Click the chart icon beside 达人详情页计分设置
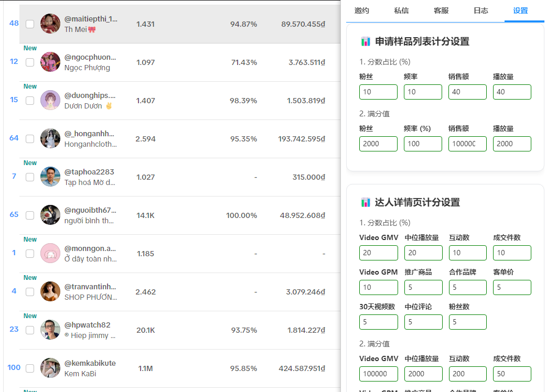This screenshot has width=546, height=392. [366, 202]
